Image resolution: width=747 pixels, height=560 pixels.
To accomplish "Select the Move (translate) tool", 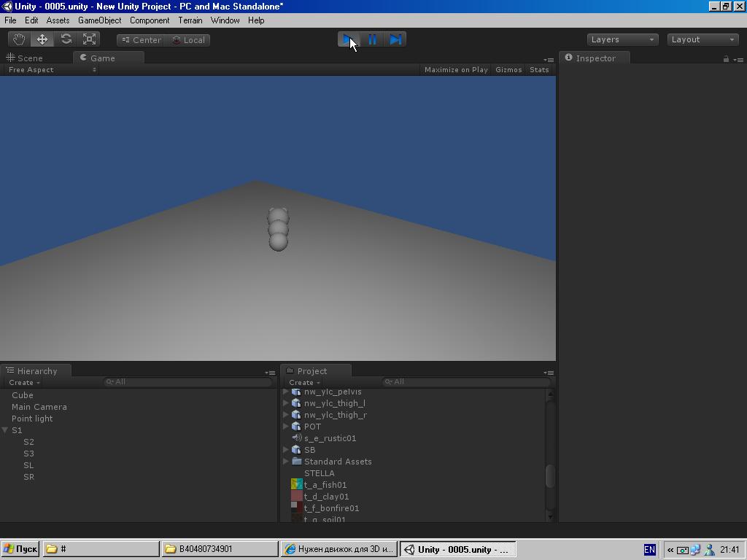I will click(42, 39).
